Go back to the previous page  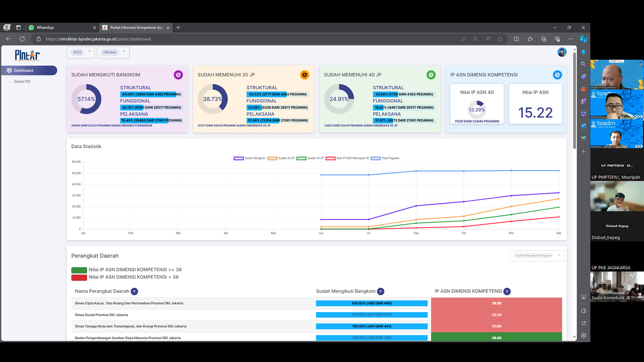(x=9, y=39)
